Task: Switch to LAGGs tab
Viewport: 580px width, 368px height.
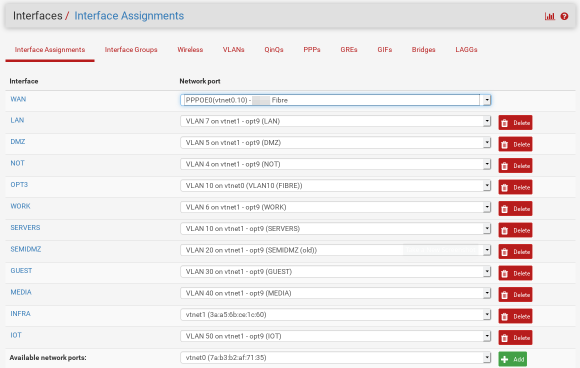Action: pyautogui.click(x=466, y=50)
